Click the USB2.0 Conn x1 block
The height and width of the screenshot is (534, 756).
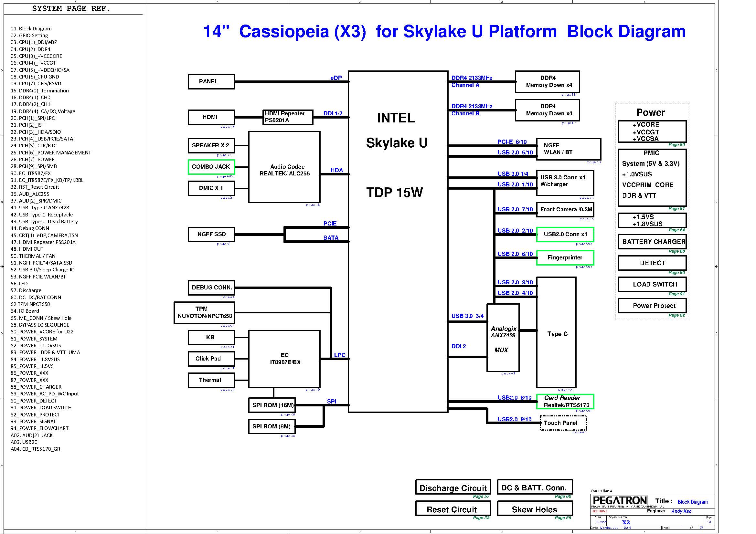pyautogui.click(x=565, y=235)
